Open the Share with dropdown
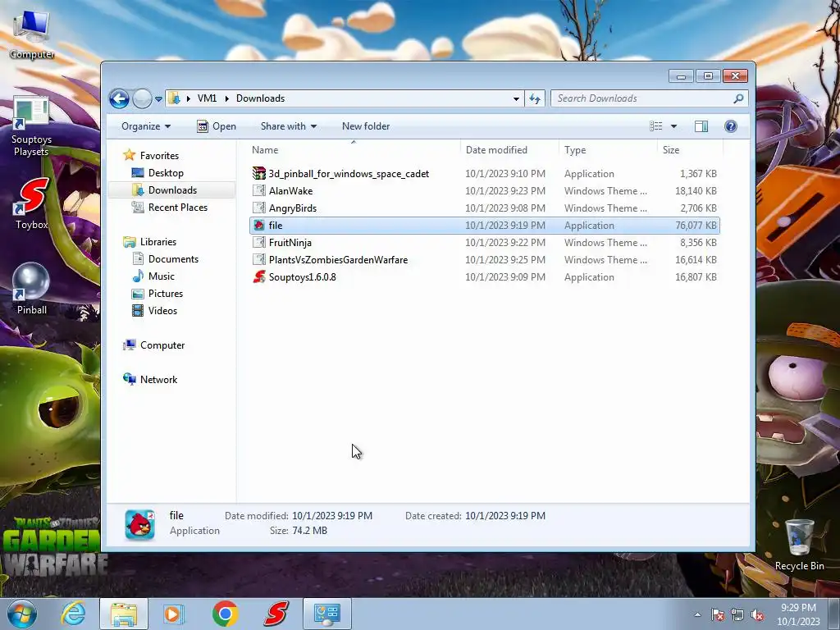The image size is (840, 630). click(288, 126)
